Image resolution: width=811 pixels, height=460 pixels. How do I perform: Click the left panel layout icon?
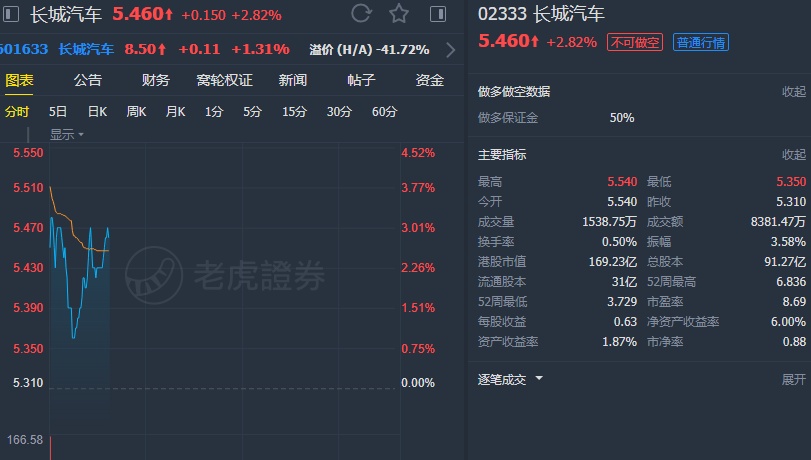tap(12, 14)
